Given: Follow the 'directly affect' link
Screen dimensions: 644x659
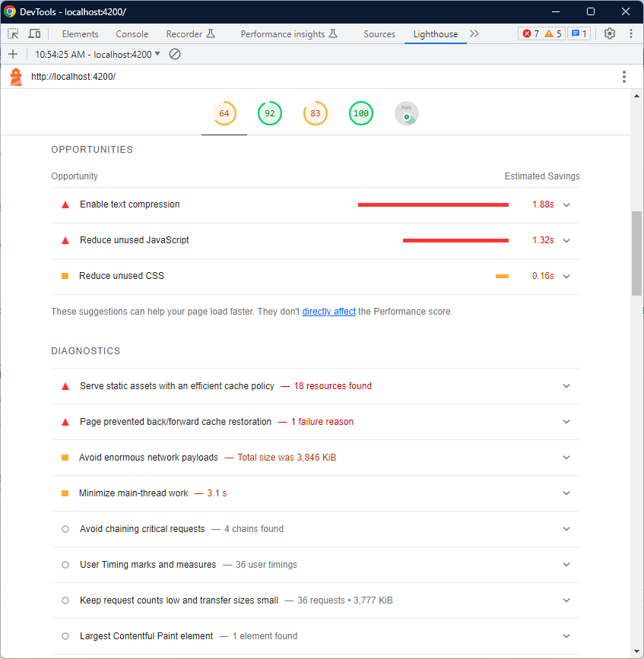Looking at the screenshot, I should tap(328, 312).
